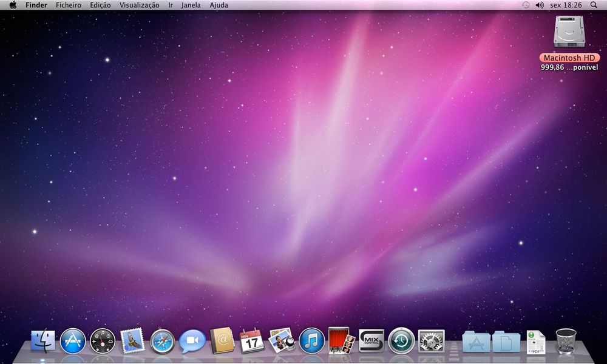Viewport: 607px width, 364px height.
Task: Click the clock showing sex 18:26
Action: click(566, 5)
